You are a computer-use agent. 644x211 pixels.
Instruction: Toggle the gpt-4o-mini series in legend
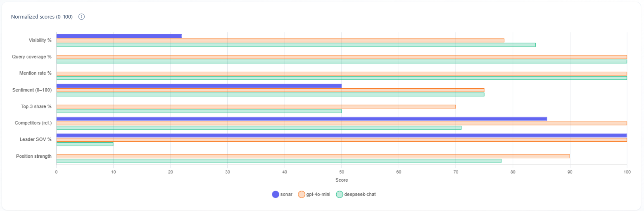(316, 195)
